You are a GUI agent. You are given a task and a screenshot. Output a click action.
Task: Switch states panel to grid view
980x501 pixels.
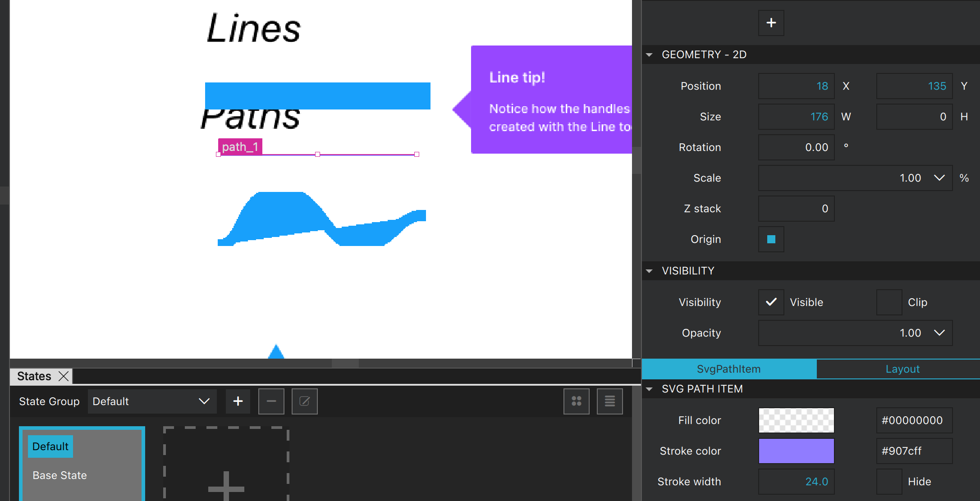(x=576, y=401)
